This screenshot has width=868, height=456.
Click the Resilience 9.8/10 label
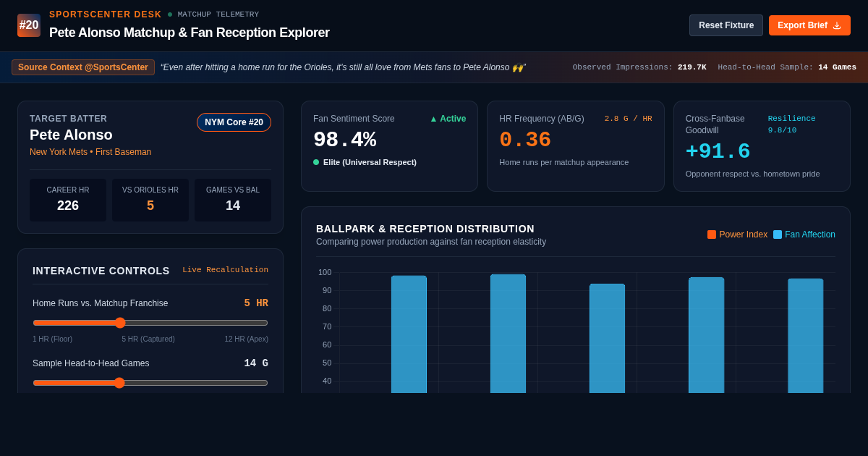tap(791, 124)
